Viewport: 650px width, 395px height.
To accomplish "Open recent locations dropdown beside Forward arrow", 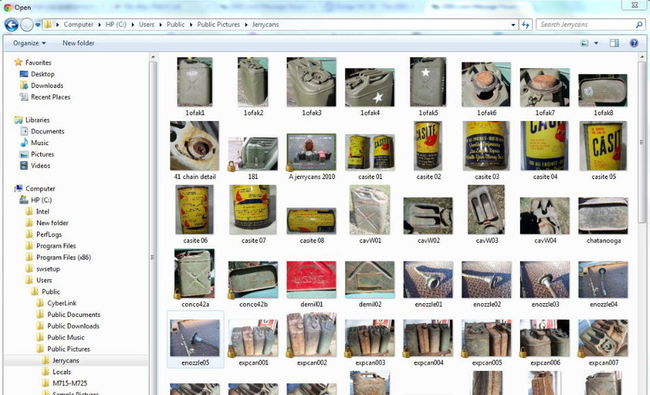I will [x=38, y=25].
